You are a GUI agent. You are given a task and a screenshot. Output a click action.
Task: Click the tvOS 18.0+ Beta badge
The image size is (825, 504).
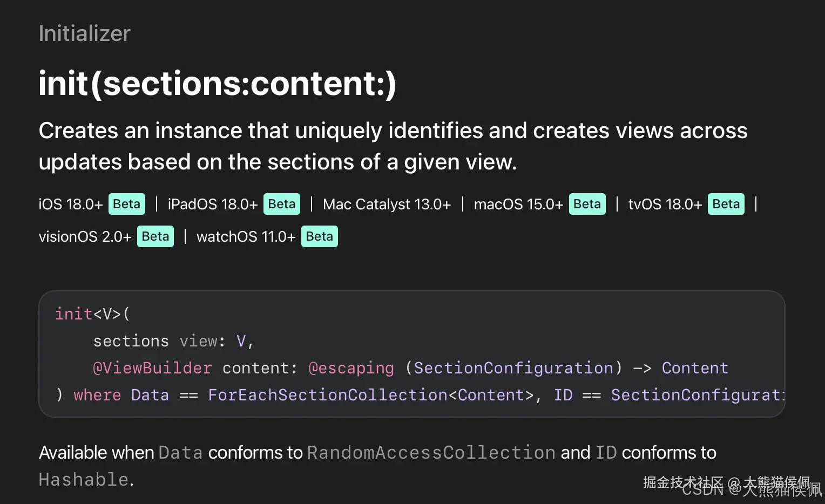(x=726, y=204)
